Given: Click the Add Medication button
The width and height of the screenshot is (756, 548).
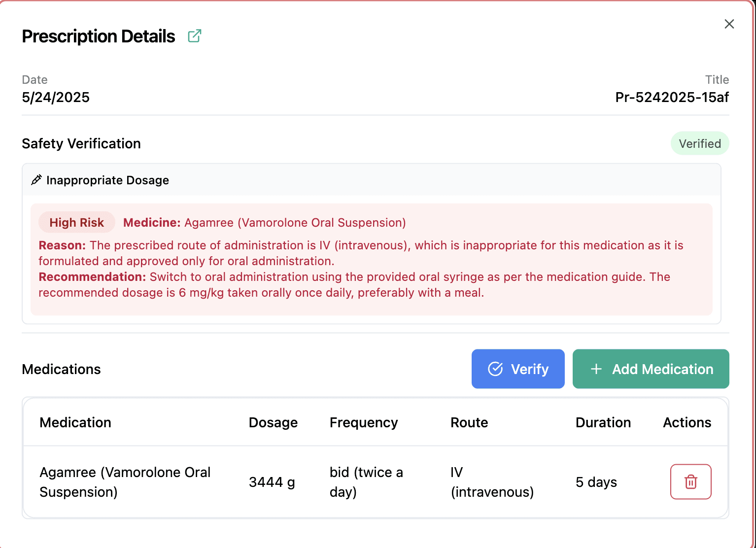Looking at the screenshot, I should click(x=651, y=369).
